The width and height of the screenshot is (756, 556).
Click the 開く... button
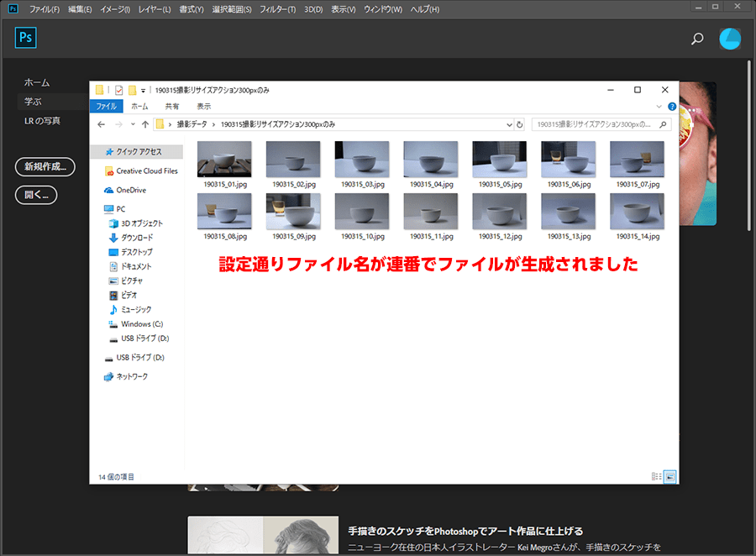pos(36,195)
